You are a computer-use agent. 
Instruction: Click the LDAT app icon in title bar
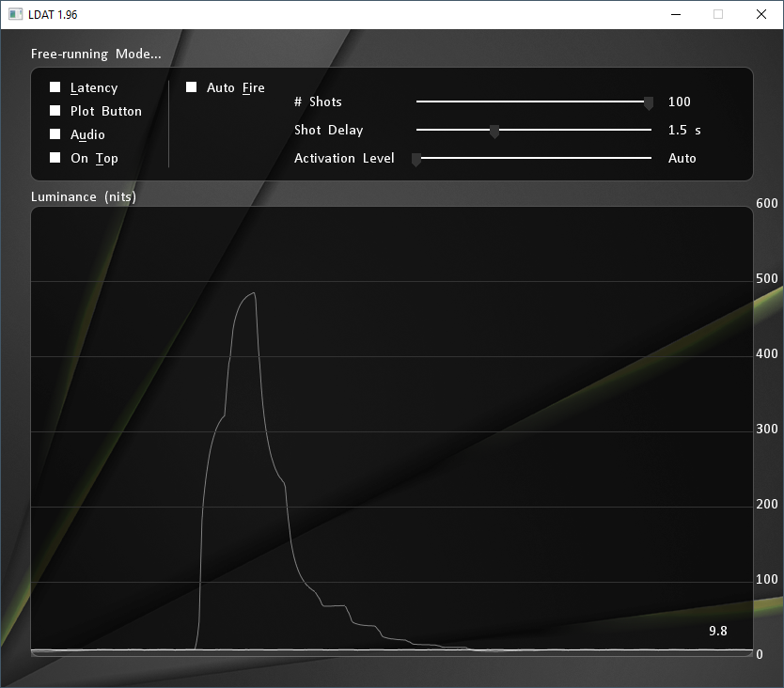[15, 14]
